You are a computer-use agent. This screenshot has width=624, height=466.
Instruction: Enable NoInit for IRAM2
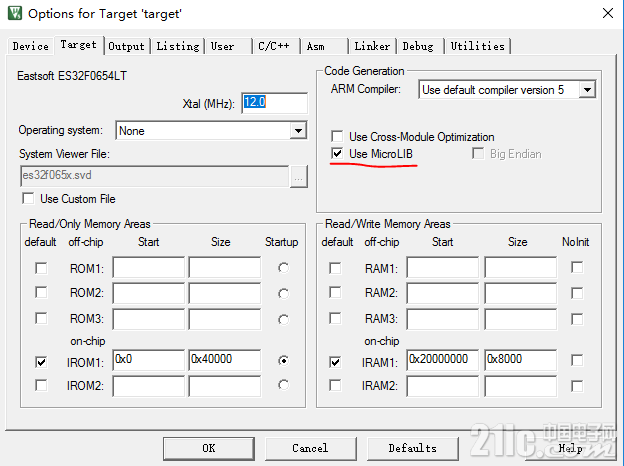pos(577,386)
